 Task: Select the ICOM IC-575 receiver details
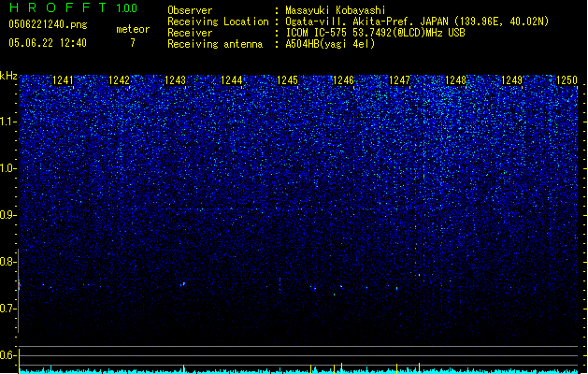[375, 33]
